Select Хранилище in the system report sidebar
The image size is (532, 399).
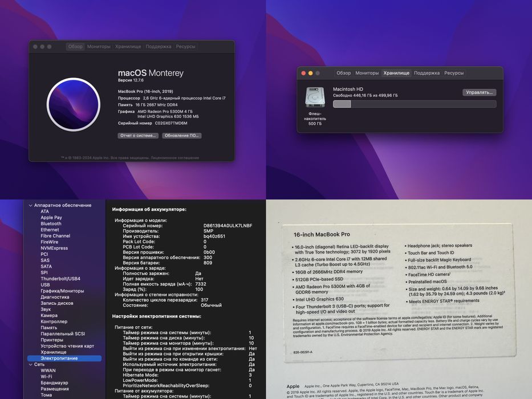[x=53, y=352]
